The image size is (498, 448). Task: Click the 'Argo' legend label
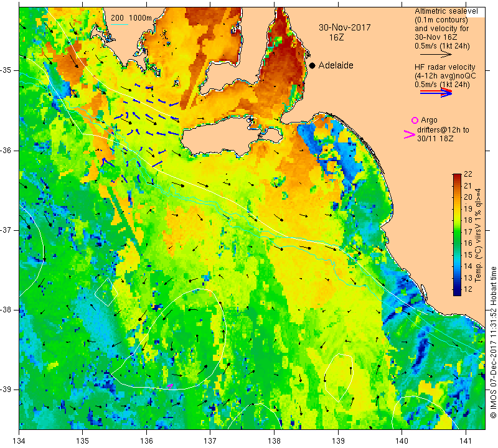[429, 120]
